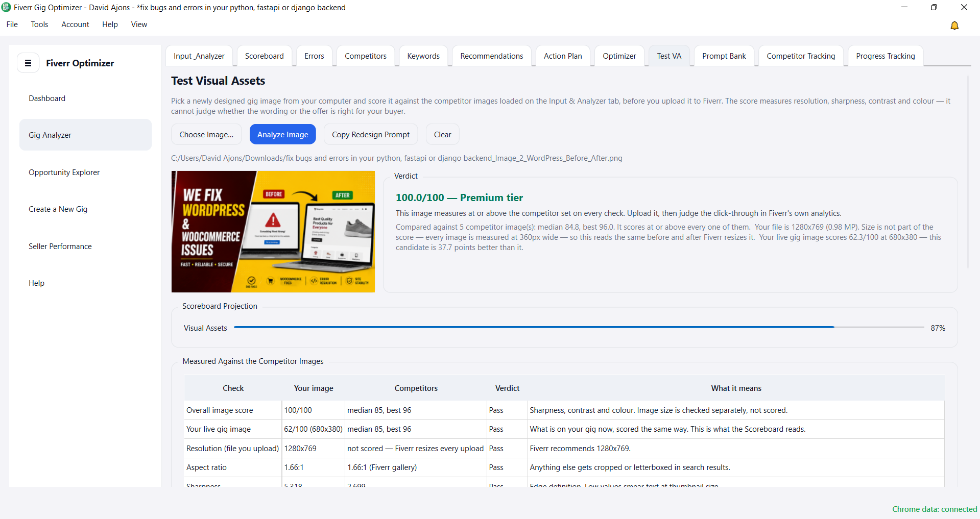
Task: Select the Your live gig image cell
Action: click(x=233, y=429)
